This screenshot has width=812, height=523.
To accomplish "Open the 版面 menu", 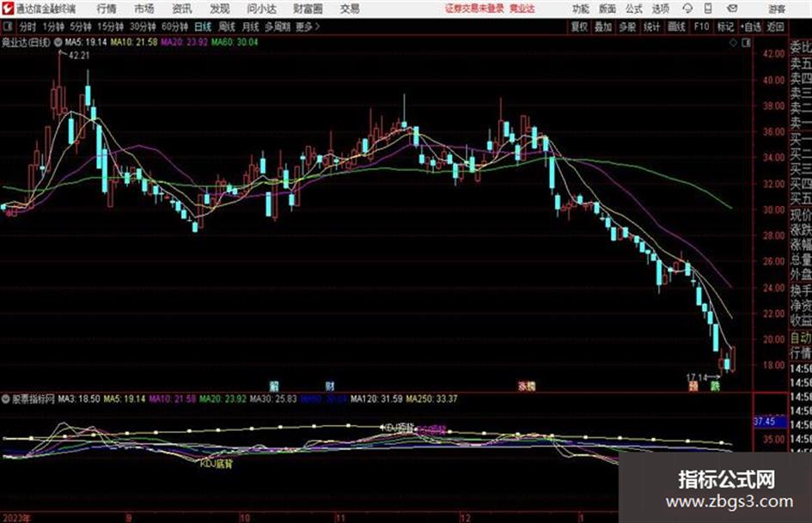I will (607, 9).
